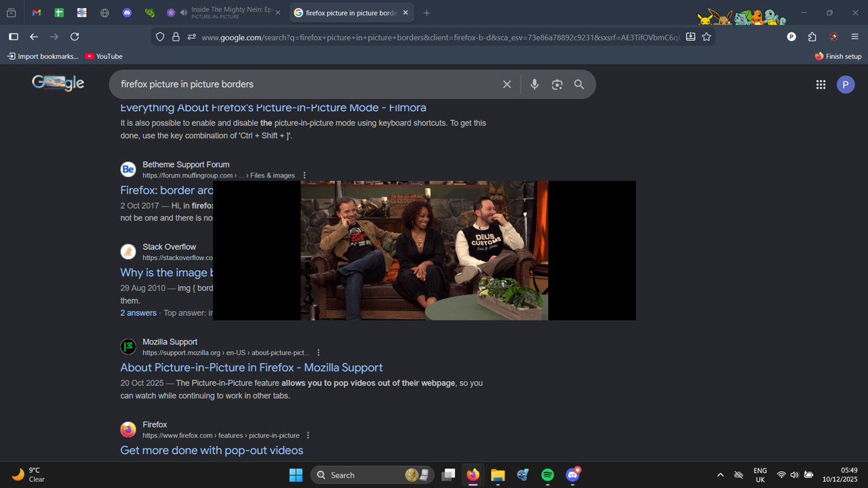This screenshot has width=868, height=488.
Task: Open the Firefox hamburger application menu
Action: click(x=854, y=37)
